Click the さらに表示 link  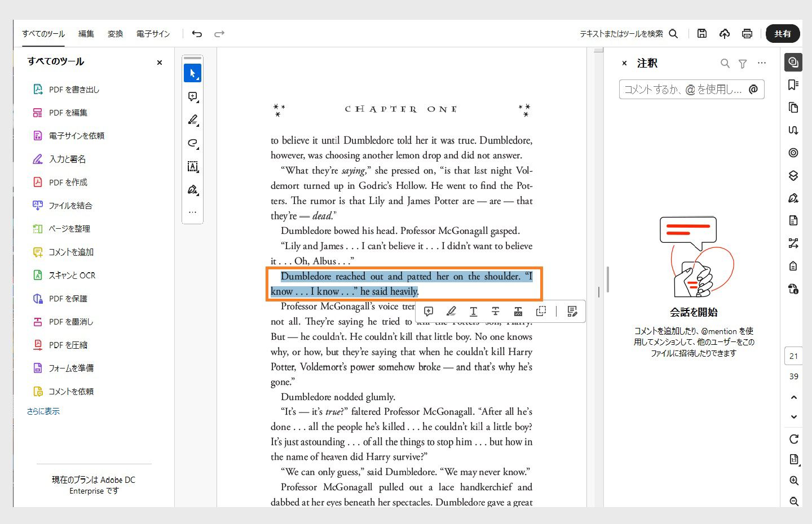pos(43,411)
